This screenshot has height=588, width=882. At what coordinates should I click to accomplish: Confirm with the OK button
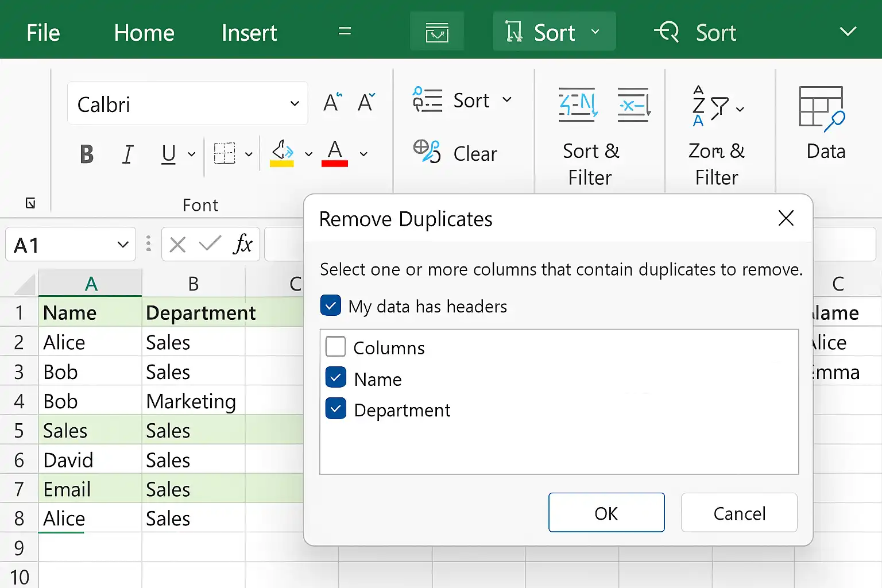[606, 513]
